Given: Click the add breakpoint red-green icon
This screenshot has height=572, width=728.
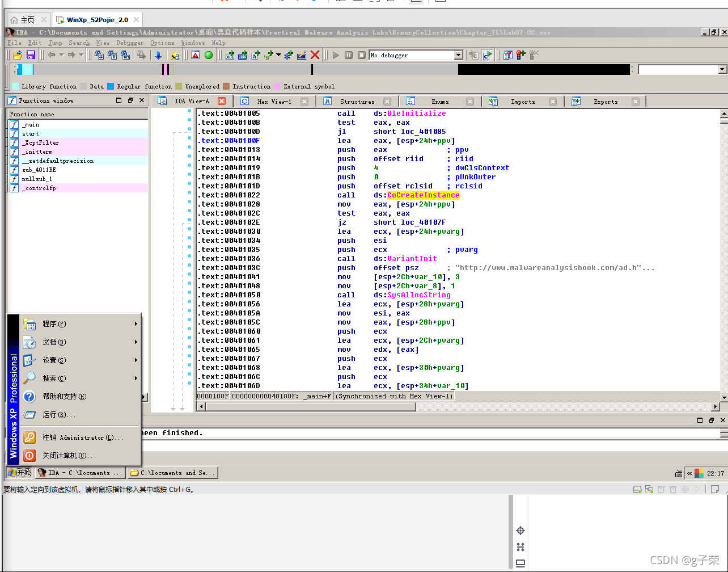Looking at the screenshot, I should coord(520,55).
